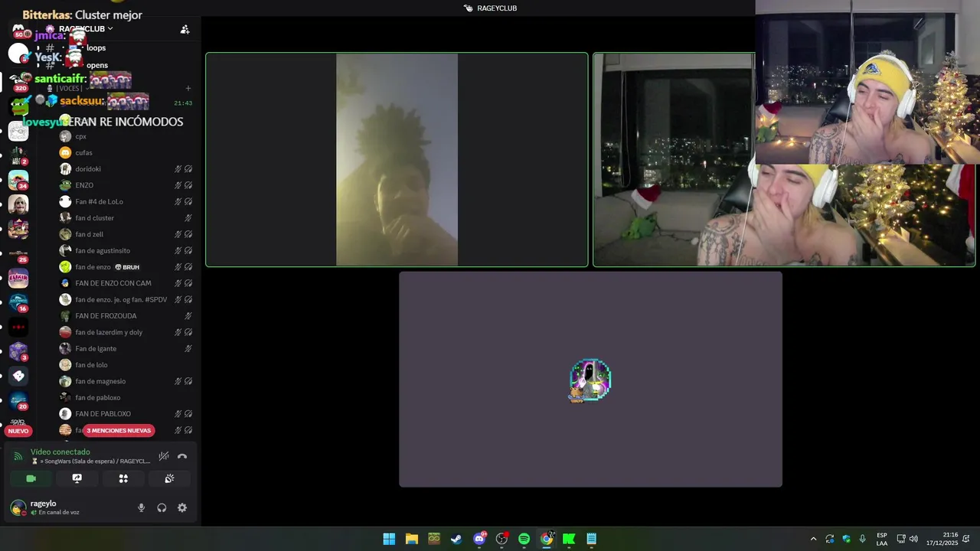The image size is (980, 551).
Task: Open green frog Pepe server icon
Action: pyautogui.click(x=18, y=106)
